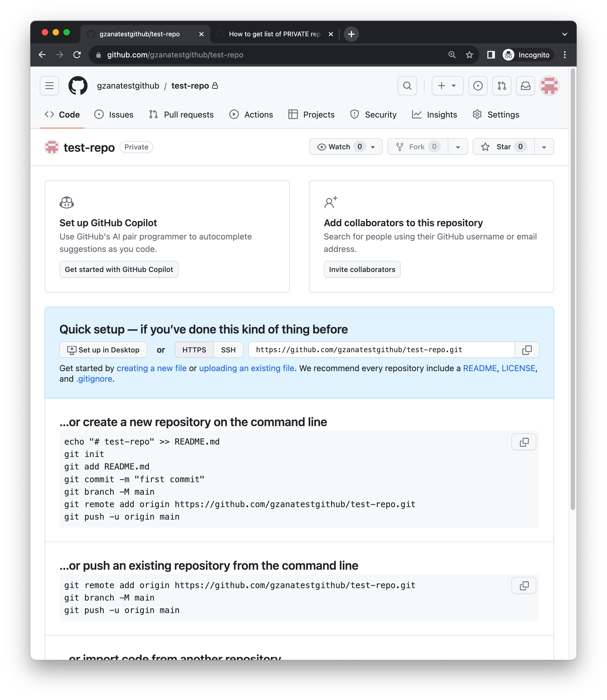The image size is (607, 700).
Task: Click the page vertical scrollbar
Action: (573, 289)
